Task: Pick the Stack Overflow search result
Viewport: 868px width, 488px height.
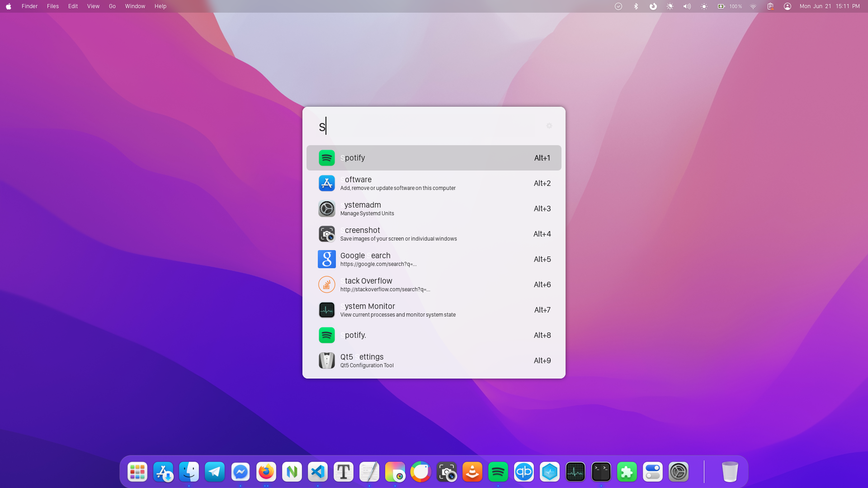Action: 434,284
